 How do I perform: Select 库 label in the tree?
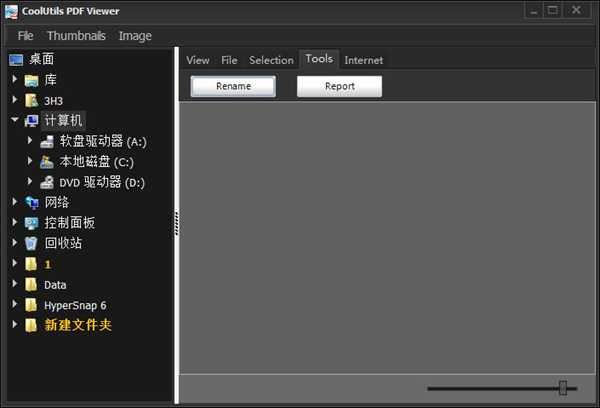[x=51, y=80]
